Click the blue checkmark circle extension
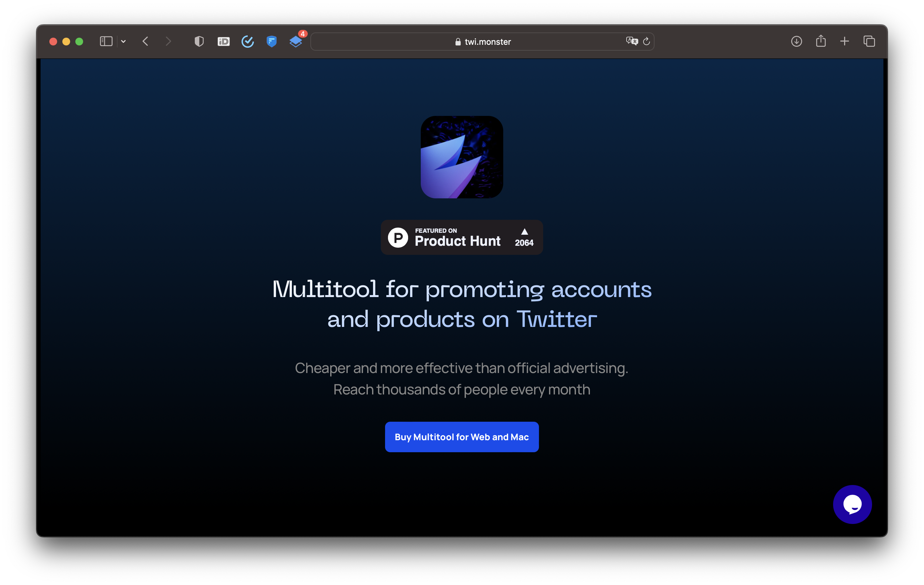 (x=247, y=42)
